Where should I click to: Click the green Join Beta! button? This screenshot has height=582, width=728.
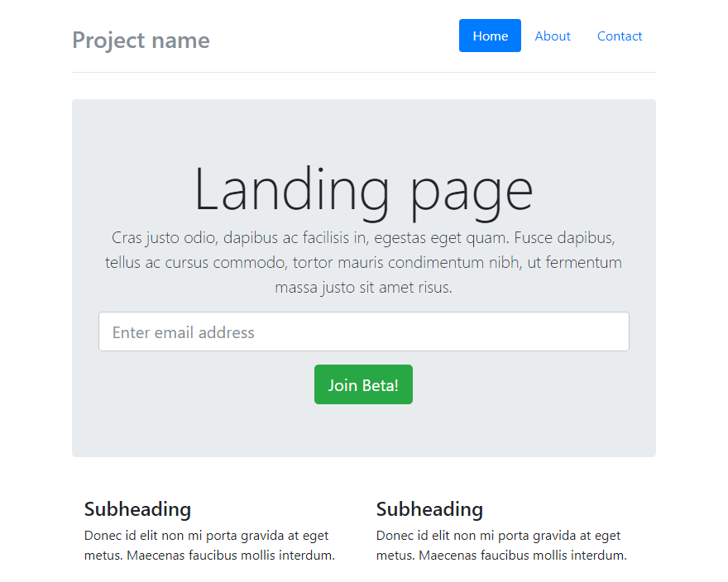coord(363,384)
